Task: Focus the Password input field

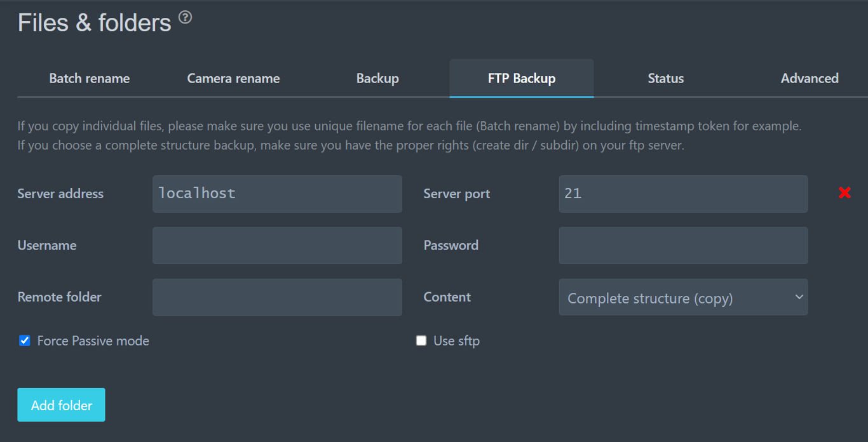Action: click(683, 246)
